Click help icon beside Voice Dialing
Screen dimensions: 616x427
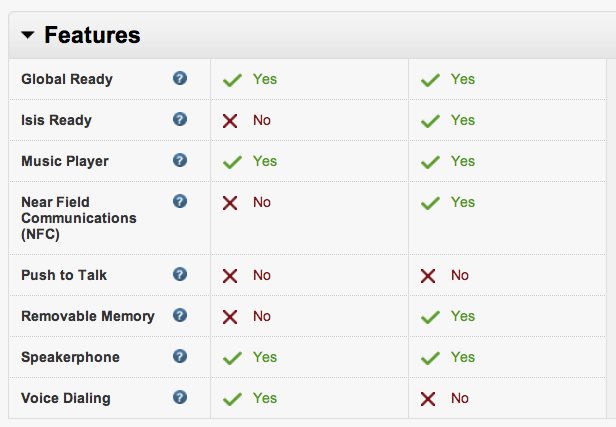(180, 397)
